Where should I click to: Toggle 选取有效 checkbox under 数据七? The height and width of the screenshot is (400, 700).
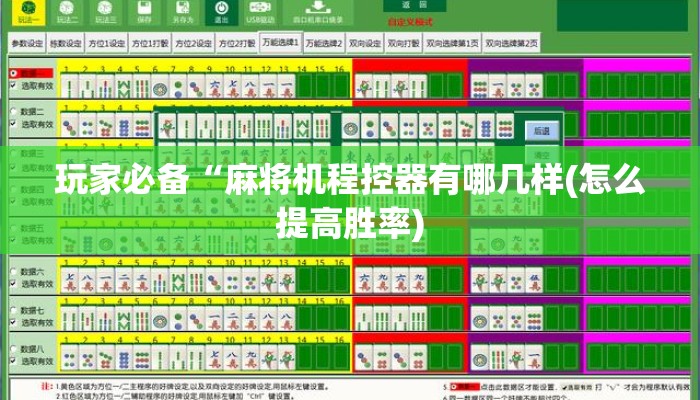pyautogui.click(x=13, y=322)
